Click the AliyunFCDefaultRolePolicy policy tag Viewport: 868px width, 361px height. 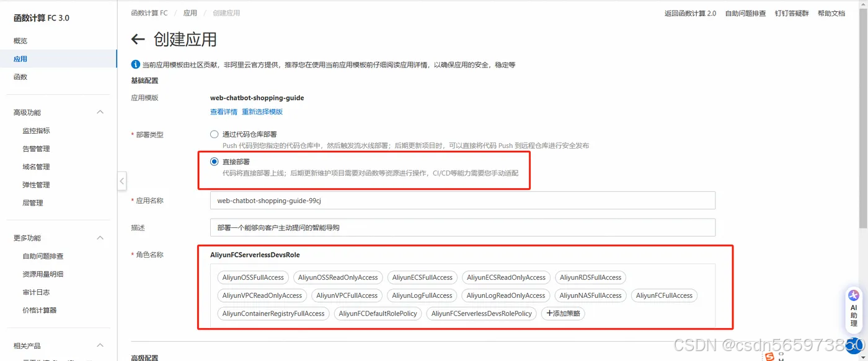click(378, 313)
